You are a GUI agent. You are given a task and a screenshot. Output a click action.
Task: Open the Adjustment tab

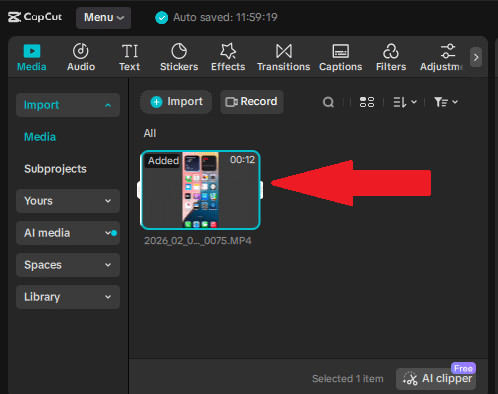click(443, 58)
